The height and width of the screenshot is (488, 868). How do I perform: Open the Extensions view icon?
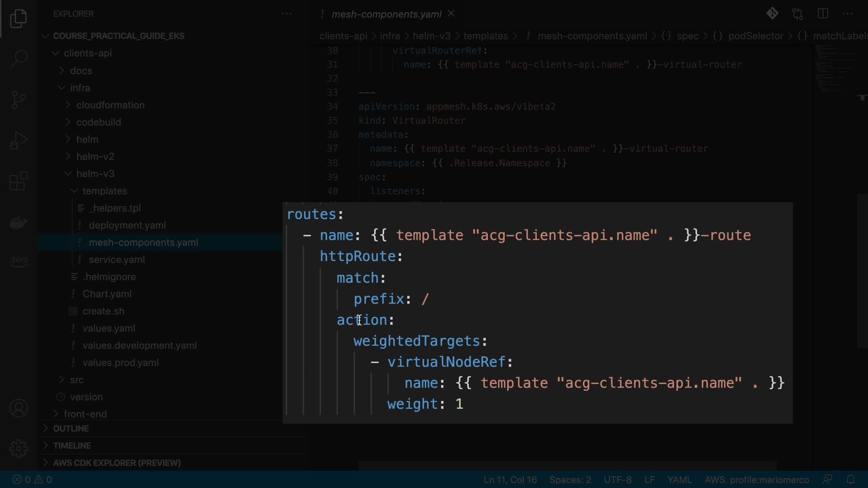coord(19,181)
